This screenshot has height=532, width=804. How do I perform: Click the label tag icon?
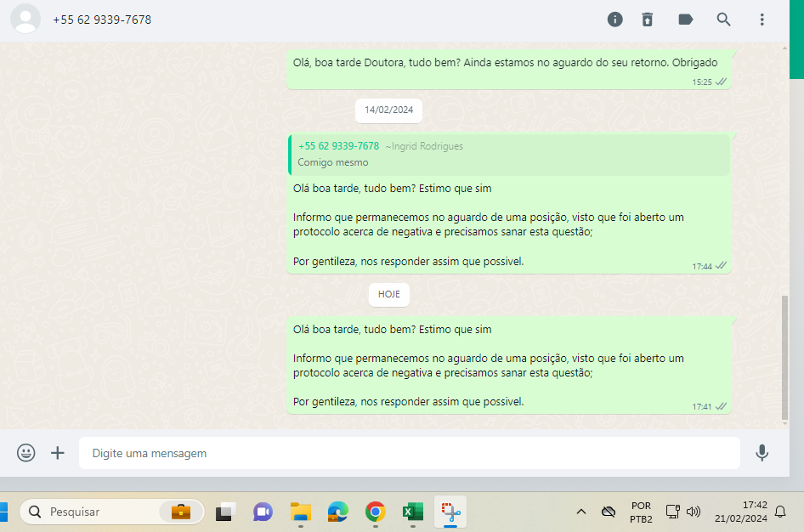click(x=685, y=20)
